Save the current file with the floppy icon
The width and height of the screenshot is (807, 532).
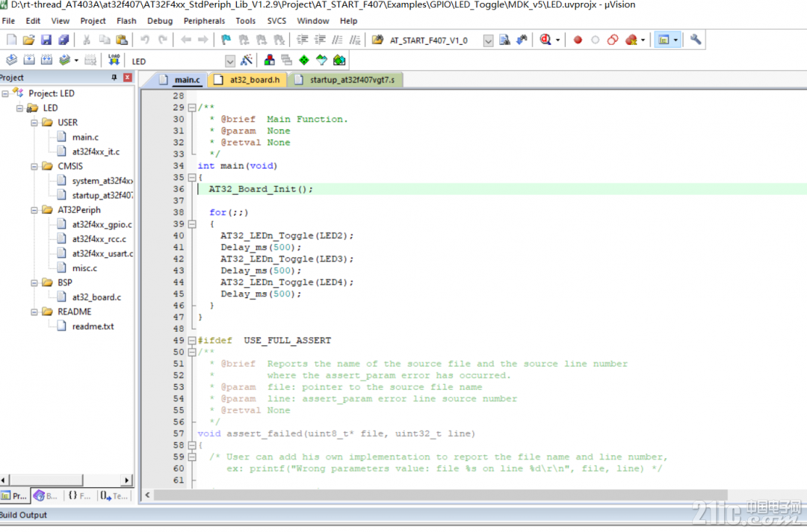coord(46,40)
